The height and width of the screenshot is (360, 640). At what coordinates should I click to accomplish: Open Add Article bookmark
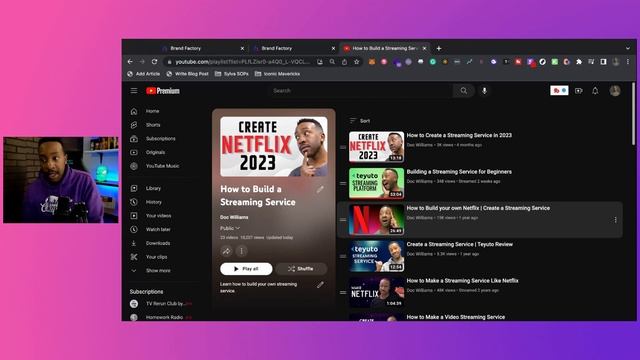tap(144, 74)
